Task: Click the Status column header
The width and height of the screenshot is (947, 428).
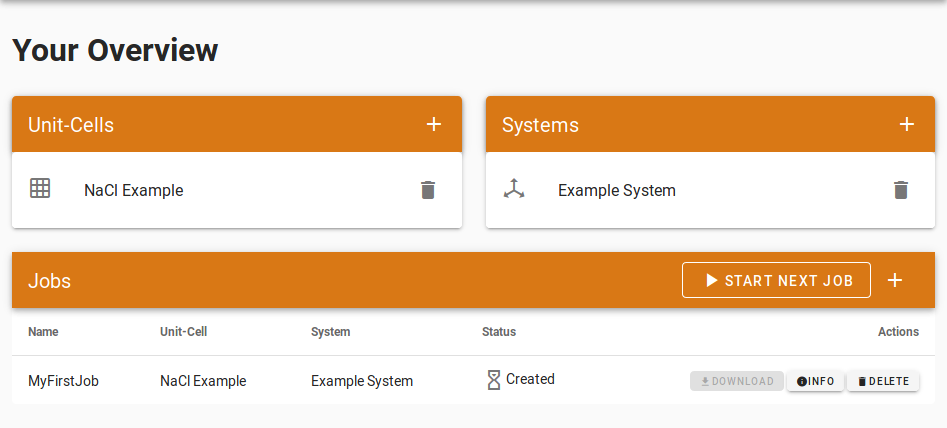Action: click(x=499, y=331)
